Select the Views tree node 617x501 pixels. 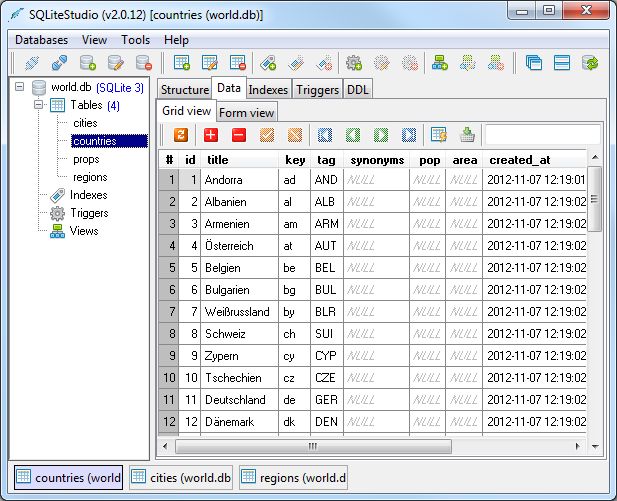tap(84, 231)
